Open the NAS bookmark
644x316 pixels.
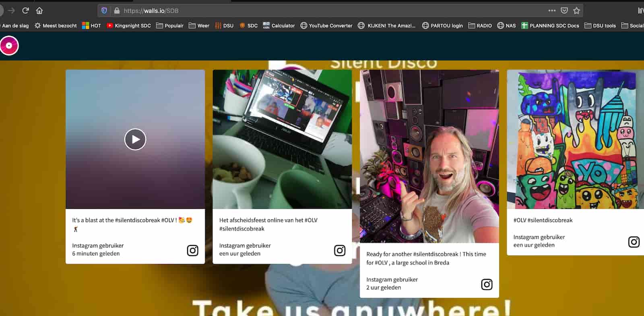point(506,25)
